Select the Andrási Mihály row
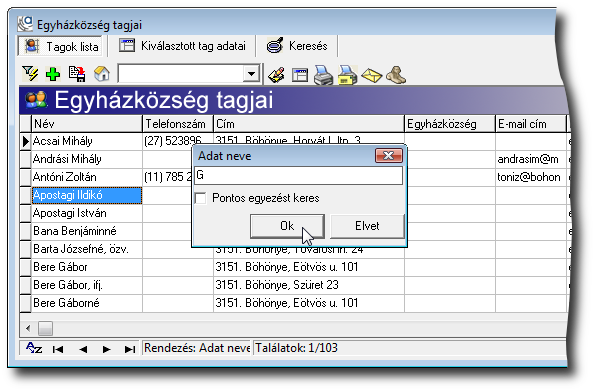The height and width of the screenshot is (391, 606). click(x=87, y=159)
